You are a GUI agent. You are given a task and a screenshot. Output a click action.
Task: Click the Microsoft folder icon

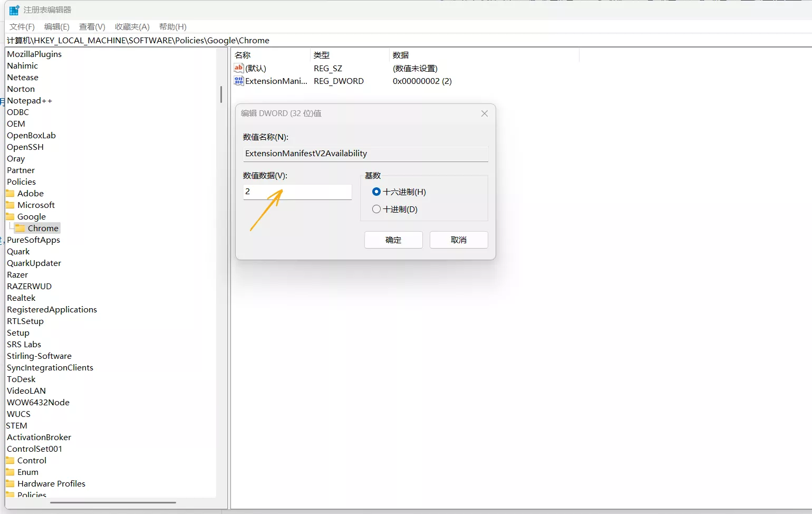11,205
